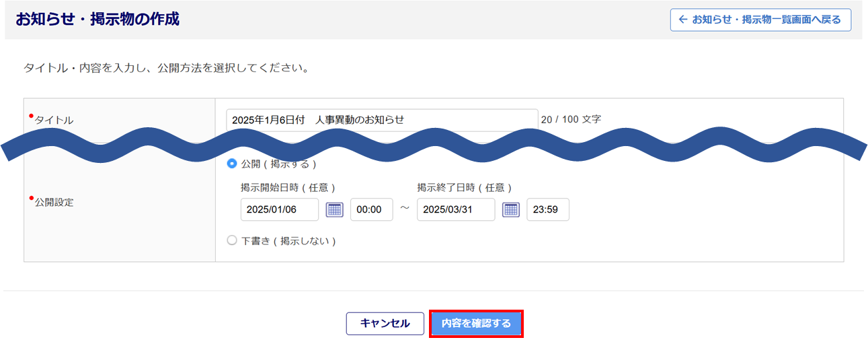This screenshot has height=344, width=868.
Task: Open the calendar picker for end date
Action: coord(511,209)
